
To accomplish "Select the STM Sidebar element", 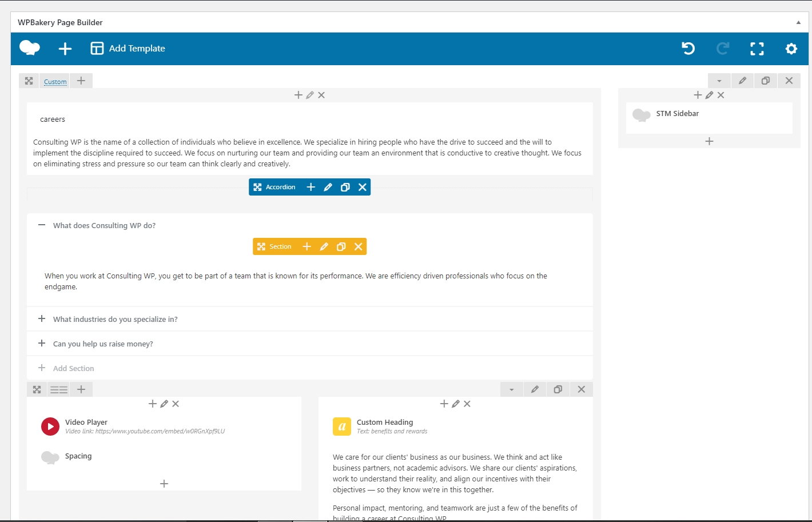I will pyautogui.click(x=709, y=118).
